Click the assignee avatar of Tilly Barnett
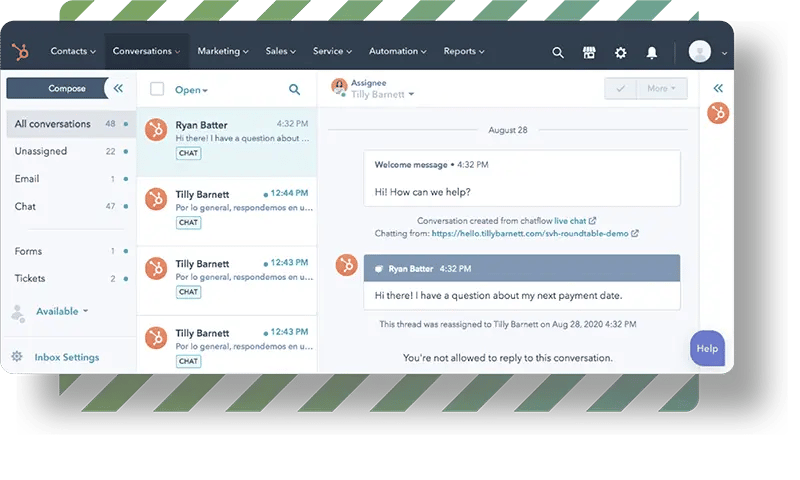The image size is (800, 480). (x=339, y=87)
